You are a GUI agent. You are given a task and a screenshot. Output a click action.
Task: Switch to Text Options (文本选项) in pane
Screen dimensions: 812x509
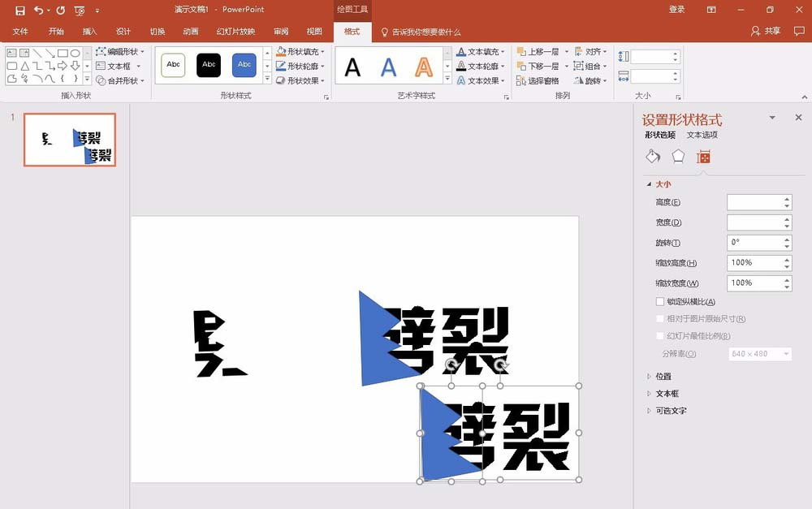702,135
